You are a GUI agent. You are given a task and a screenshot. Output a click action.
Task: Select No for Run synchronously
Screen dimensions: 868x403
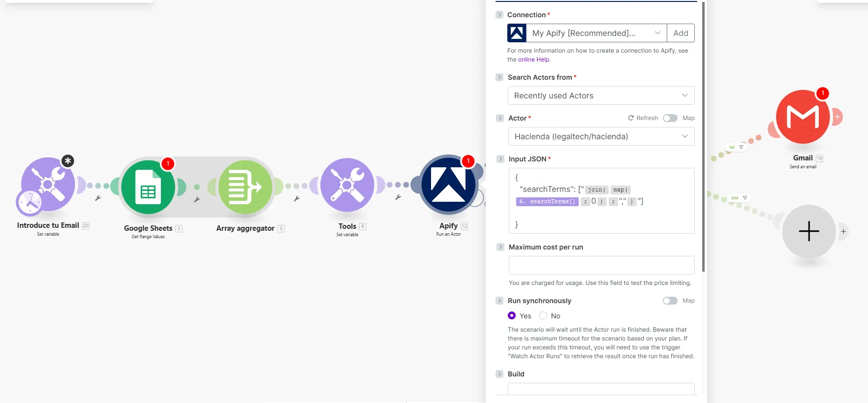point(543,316)
